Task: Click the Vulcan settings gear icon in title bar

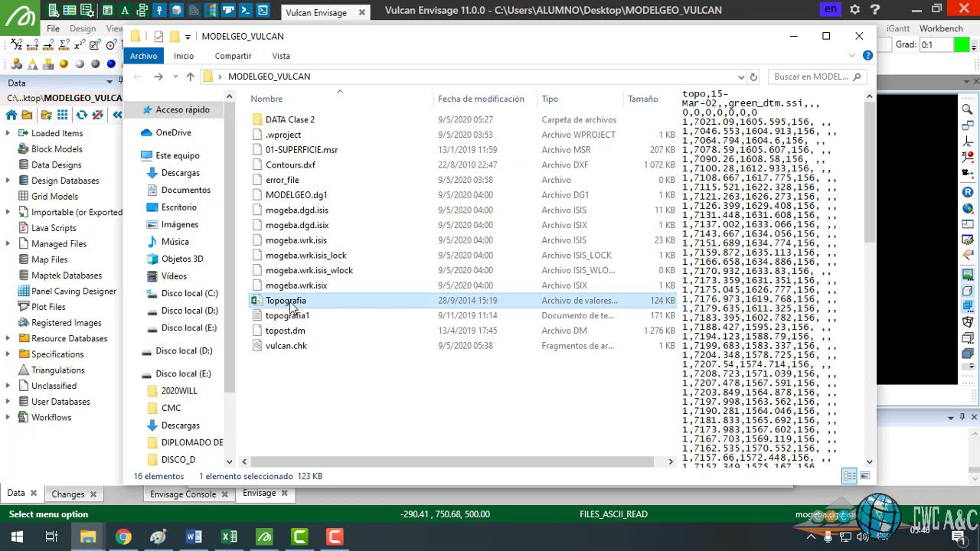Action: point(854,10)
